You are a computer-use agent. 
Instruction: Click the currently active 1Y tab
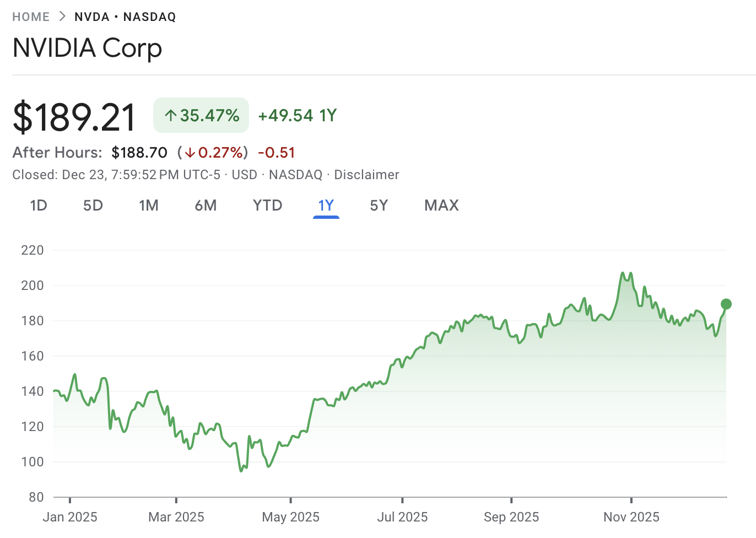tap(326, 205)
